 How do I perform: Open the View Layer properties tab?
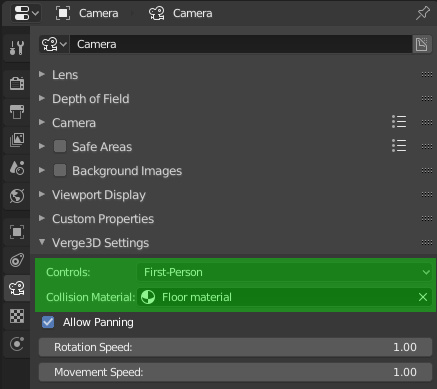coord(17,140)
